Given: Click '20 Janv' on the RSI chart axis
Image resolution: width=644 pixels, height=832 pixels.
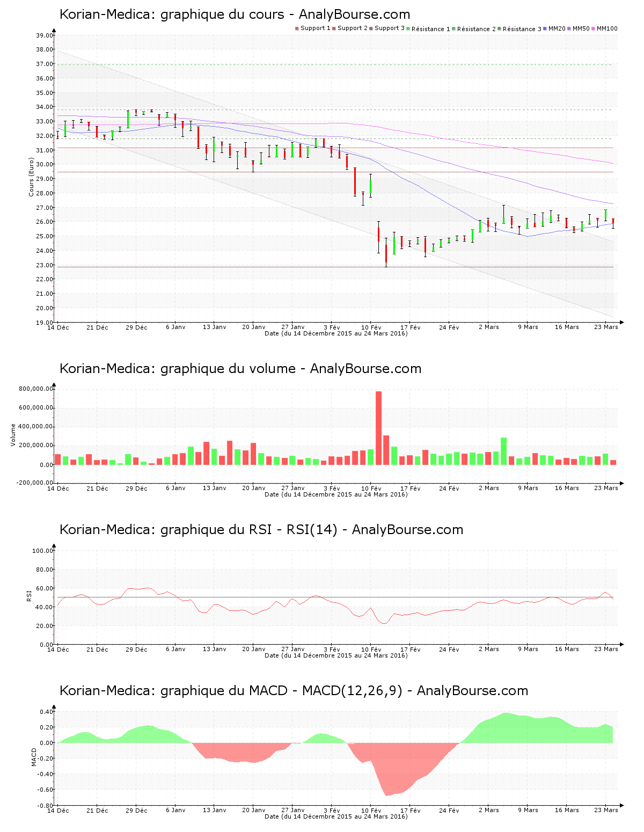Looking at the screenshot, I should tap(253, 649).
